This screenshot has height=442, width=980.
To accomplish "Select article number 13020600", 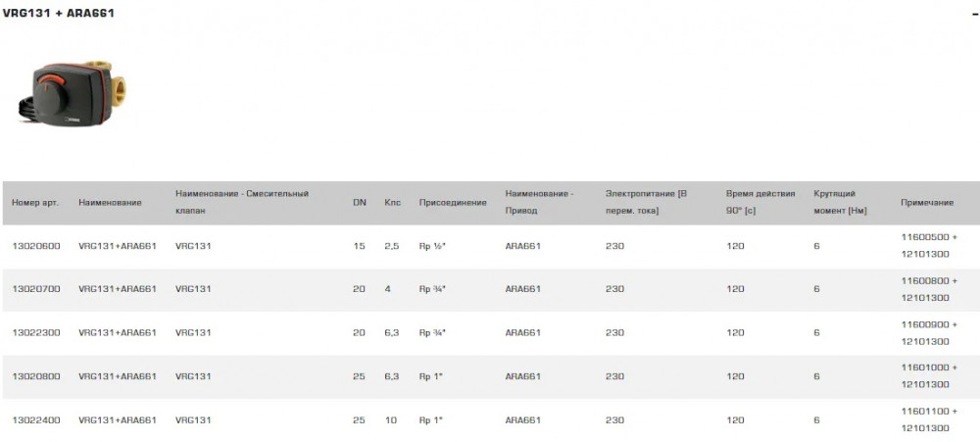I will 36,246.
